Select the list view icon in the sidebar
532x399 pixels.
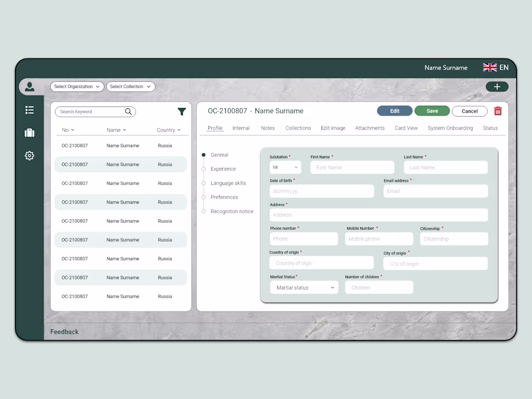point(30,110)
